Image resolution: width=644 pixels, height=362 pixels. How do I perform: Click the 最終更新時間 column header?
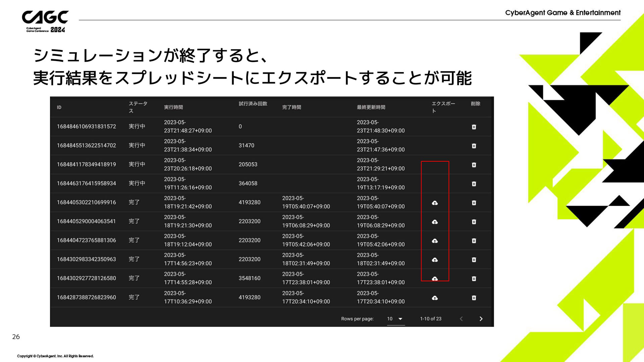coord(371,107)
